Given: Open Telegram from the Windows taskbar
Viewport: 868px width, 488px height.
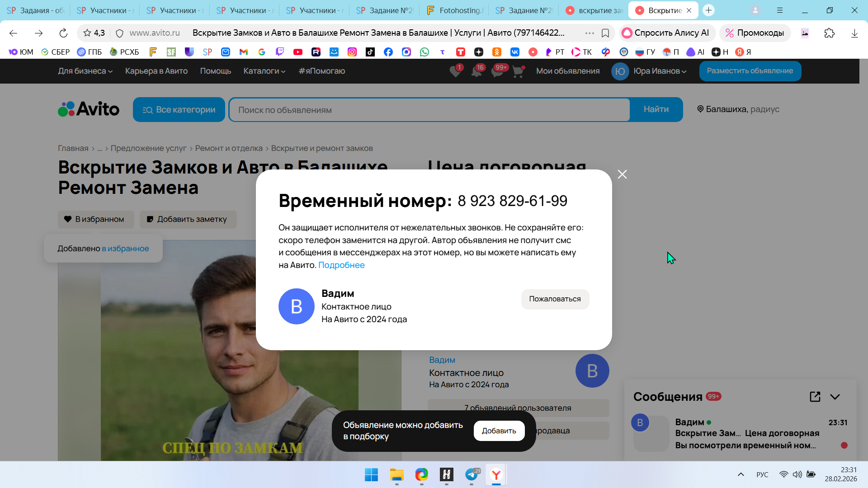Looking at the screenshot, I should pos(471,474).
